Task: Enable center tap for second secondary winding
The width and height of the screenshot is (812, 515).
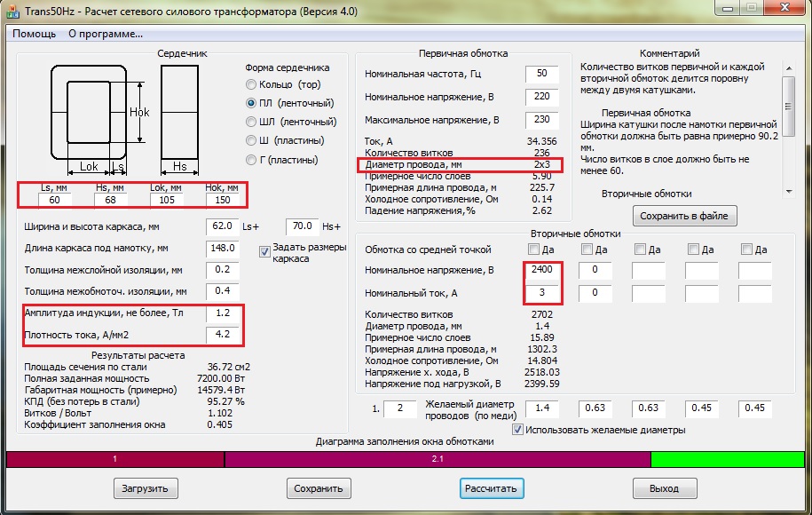Action: coord(587,250)
